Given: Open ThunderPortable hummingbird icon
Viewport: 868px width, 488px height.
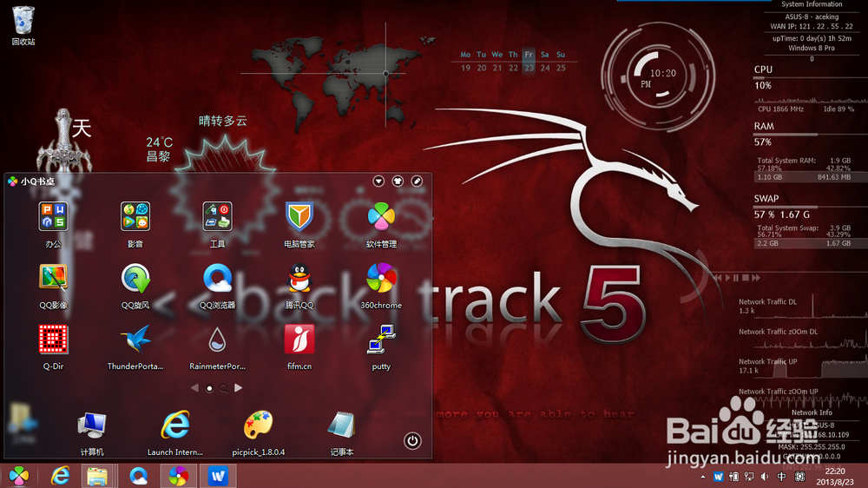Looking at the screenshot, I should pos(135,339).
